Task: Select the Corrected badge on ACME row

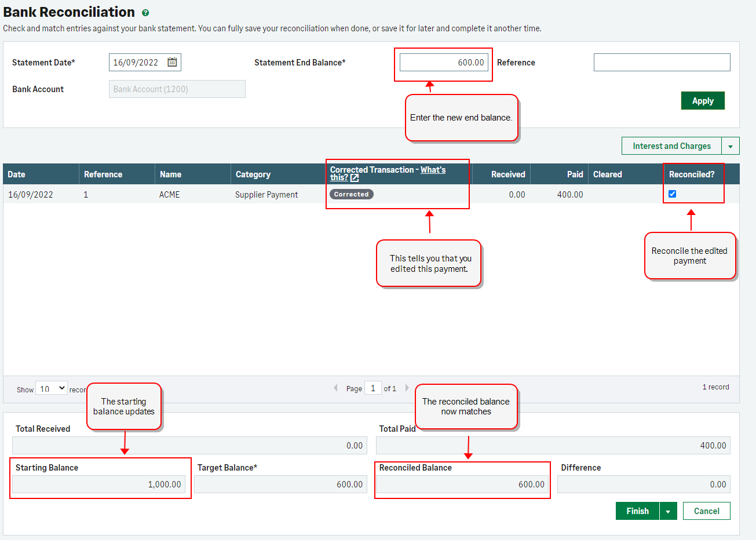Action: pos(351,194)
